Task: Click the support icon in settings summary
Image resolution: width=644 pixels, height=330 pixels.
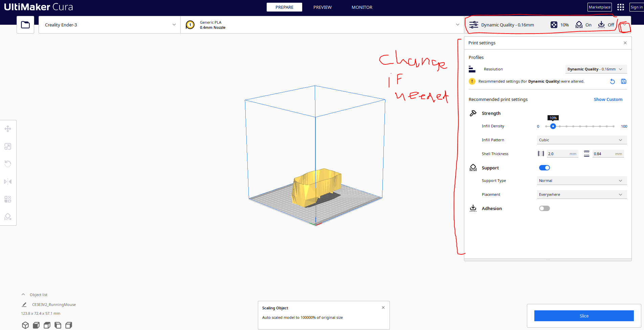Action: [579, 25]
